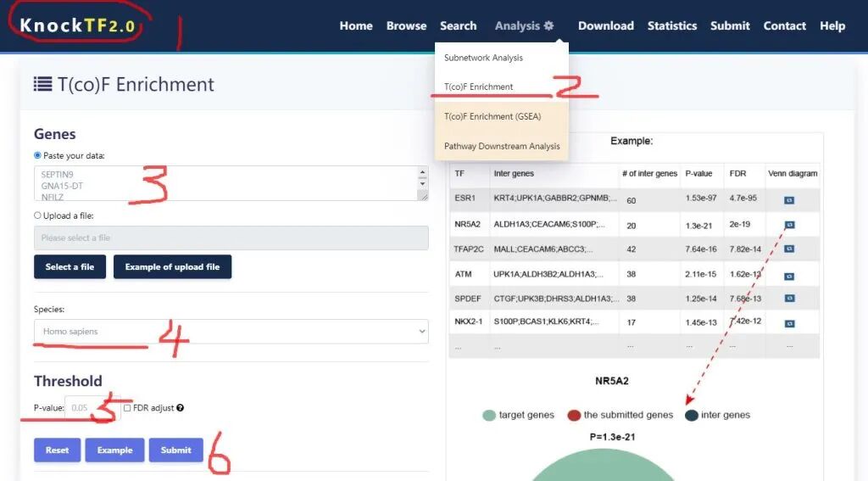The height and width of the screenshot is (481, 868).
Task: Click the list icon before T(co)F Enrichment heading
Action: click(x=42, y=84)
